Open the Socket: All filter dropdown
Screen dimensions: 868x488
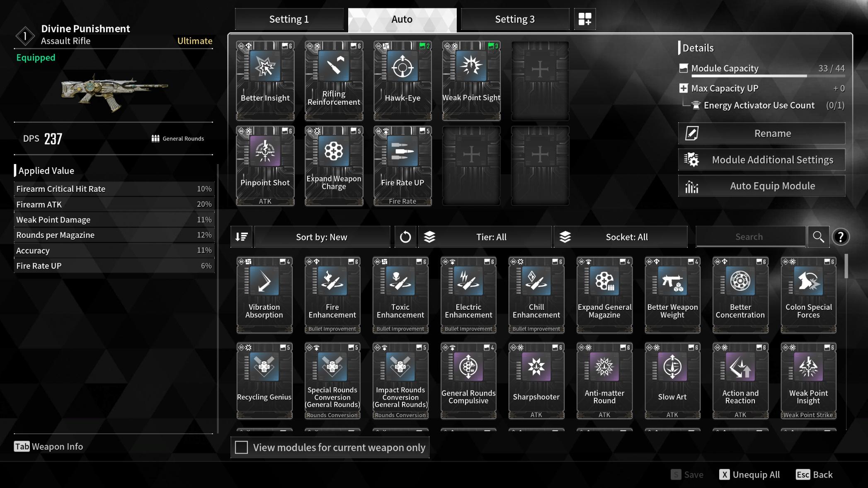(626, 237)
